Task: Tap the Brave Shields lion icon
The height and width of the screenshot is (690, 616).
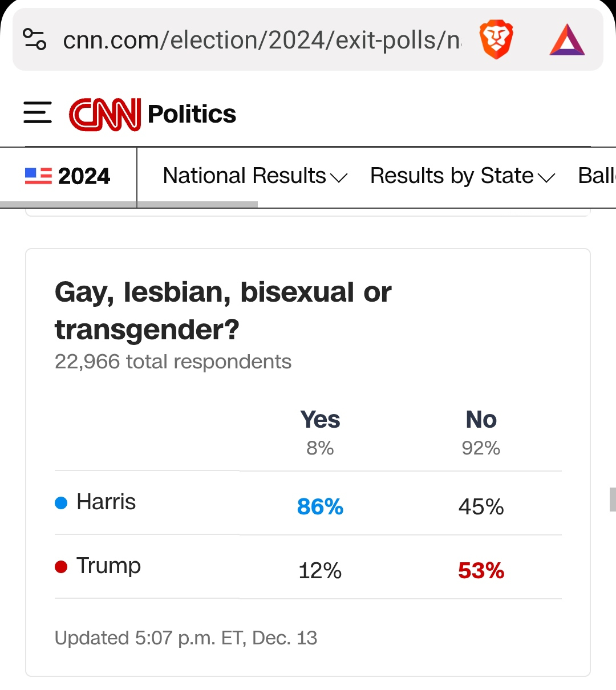Action: (x=496, y=39)
